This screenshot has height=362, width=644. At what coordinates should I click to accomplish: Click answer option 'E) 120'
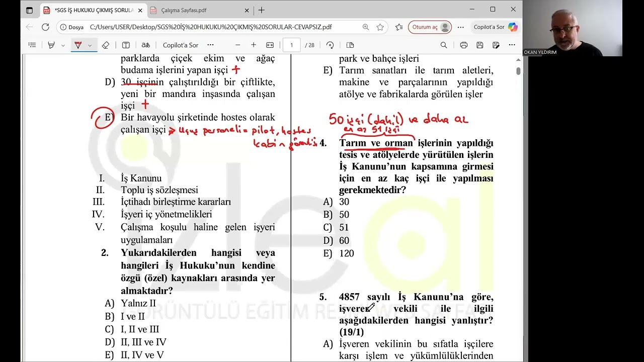339,253
